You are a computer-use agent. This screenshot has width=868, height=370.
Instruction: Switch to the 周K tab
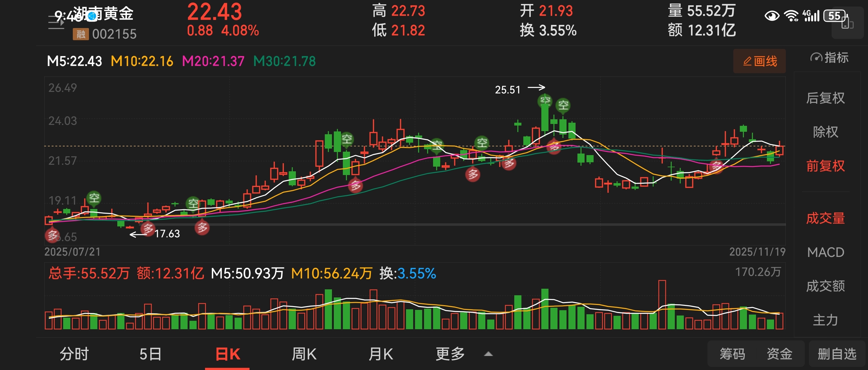(x=304, y=354)
